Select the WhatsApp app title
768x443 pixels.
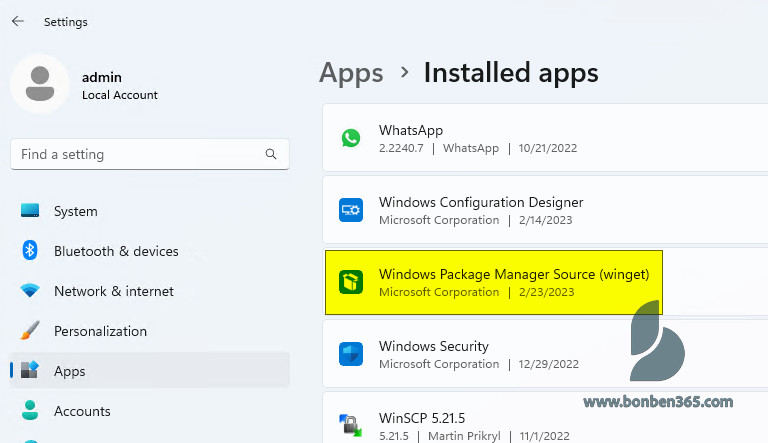tap(411, 130)
